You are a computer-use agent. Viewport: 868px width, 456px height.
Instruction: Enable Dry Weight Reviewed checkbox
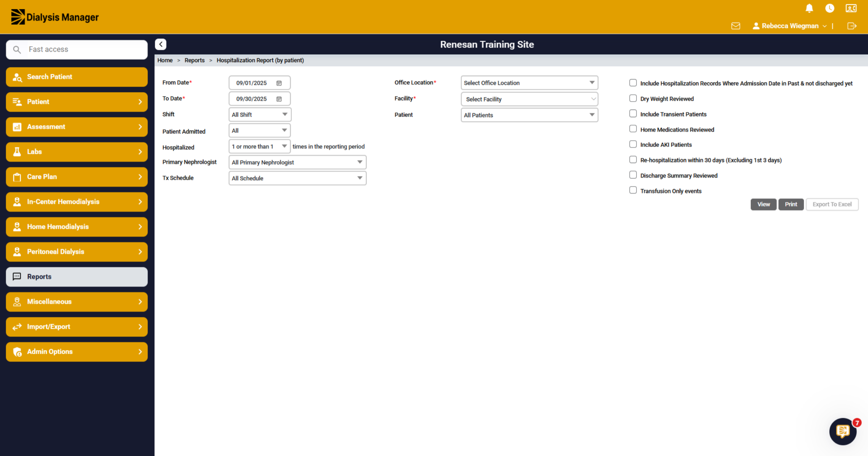click(633, 98)
